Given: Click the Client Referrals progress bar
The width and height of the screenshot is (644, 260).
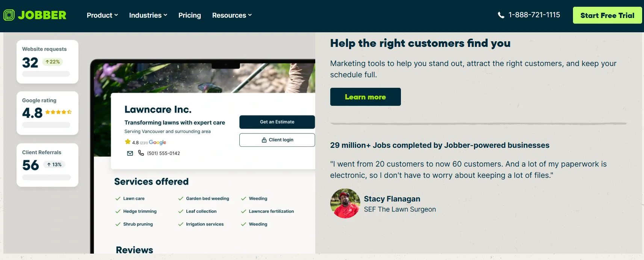Looking at the screenshot, I should tap(46, 177).
